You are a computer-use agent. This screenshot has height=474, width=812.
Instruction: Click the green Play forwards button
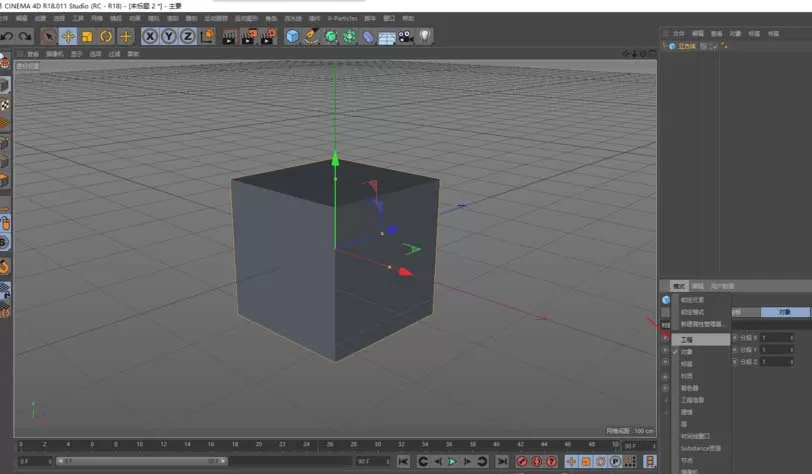pyautogui.click(x=452, y=461)
